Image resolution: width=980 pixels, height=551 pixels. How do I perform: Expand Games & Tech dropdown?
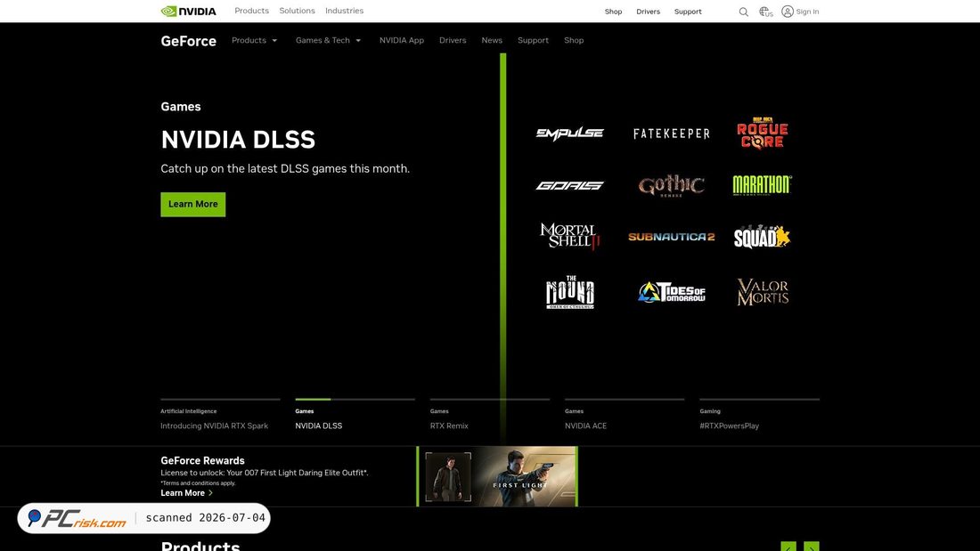(x=328, y=40)
